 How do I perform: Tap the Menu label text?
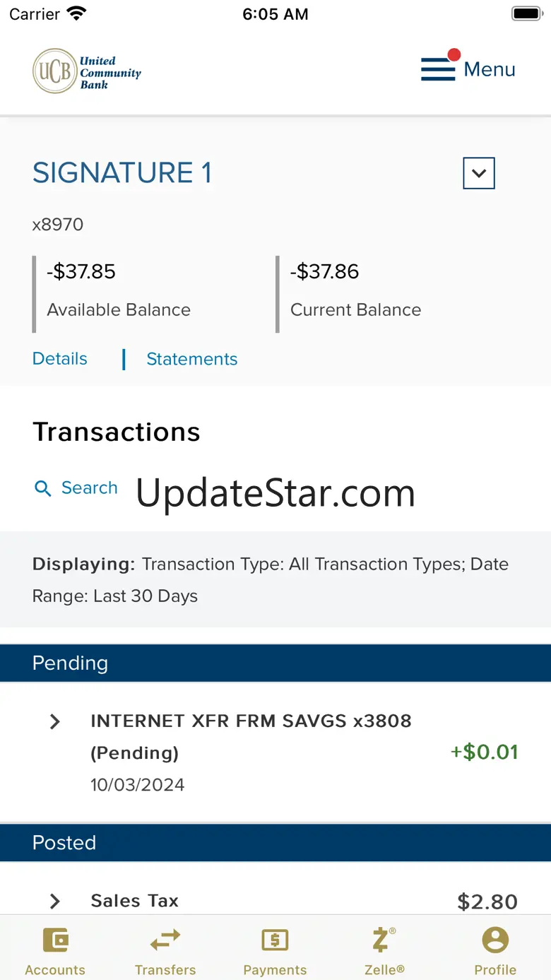pyautogui.click(x=490, y=69)
